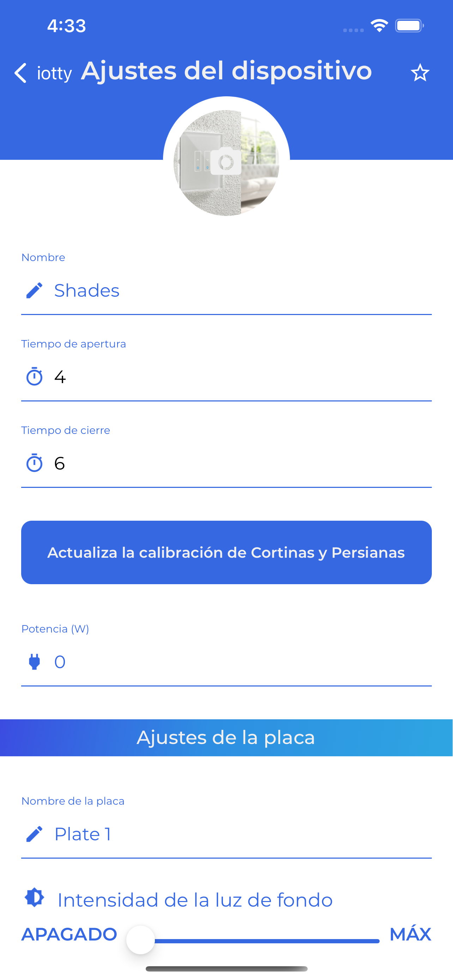The image size is (453, 980).
Task: Tap pencil icon beside Plate 1
Action: tap(34, 834)
